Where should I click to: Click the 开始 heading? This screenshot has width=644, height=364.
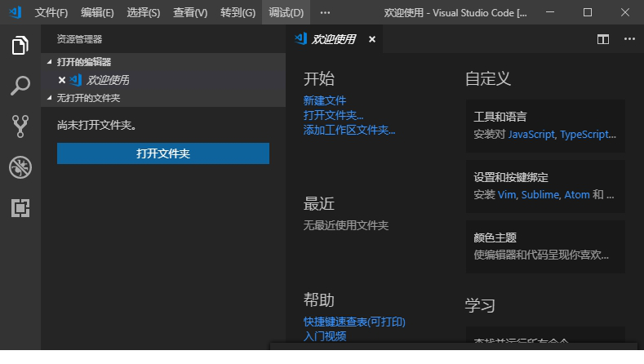[x=318, y=79]
